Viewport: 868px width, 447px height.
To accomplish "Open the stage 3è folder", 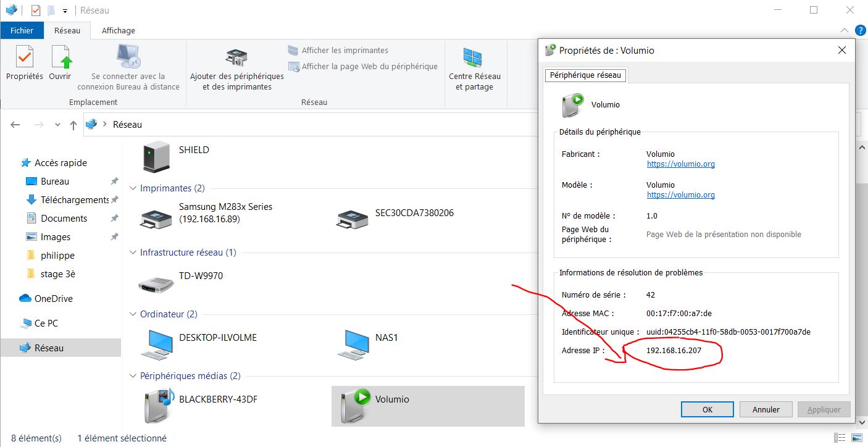I will tap(57, 274).
